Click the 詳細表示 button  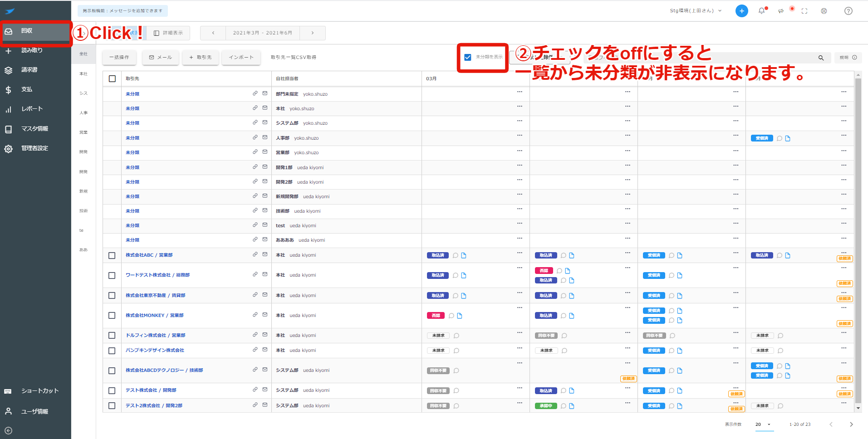[x=168, y=33]
